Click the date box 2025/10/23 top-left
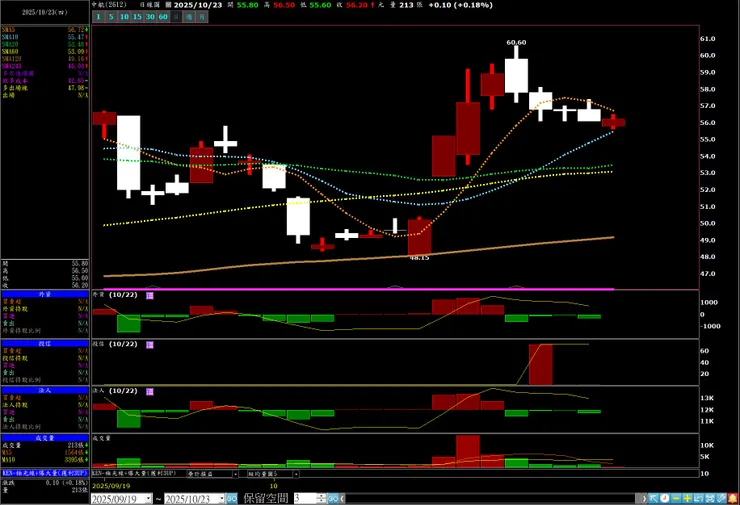The width and height of the screenshot is (740, 505). [45, 12]
